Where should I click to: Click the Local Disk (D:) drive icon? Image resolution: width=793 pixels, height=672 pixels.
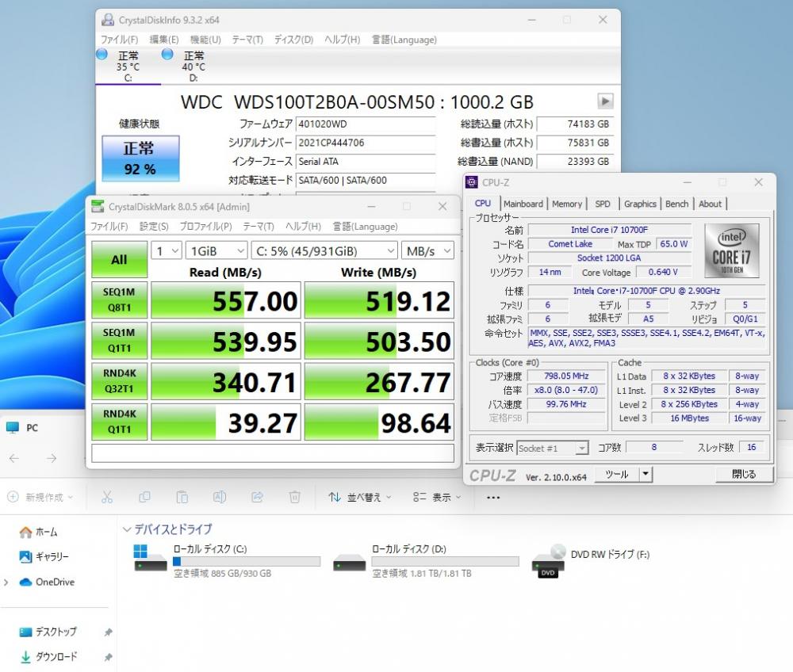[x=350, y=563]
